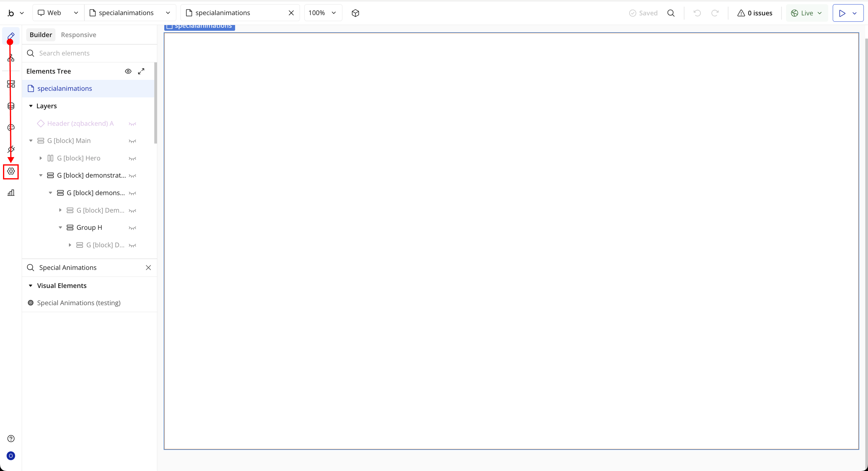868x471 pixels.
Task: Click the 3D cube icon in toolbar
Action: [355, 13]
